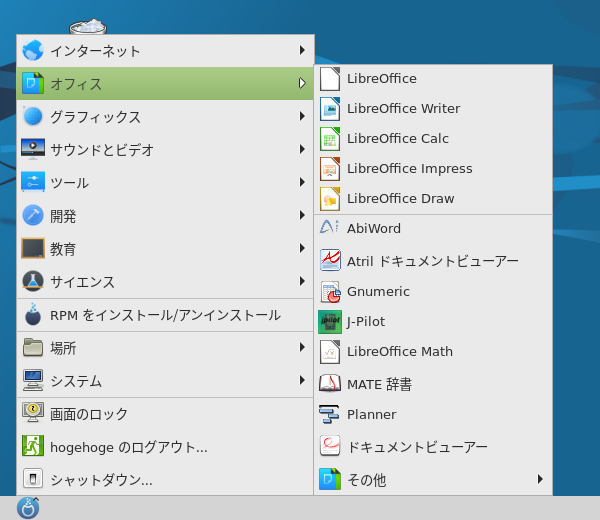Click the LibreOffice Writer icon
Screen dimensions: 600x520
point(330,109)
